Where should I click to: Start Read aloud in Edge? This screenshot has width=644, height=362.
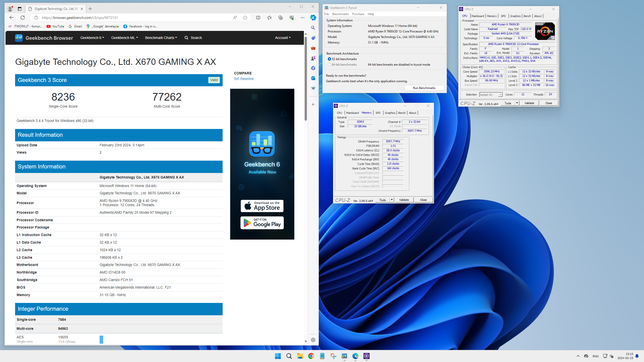[235, 18]
